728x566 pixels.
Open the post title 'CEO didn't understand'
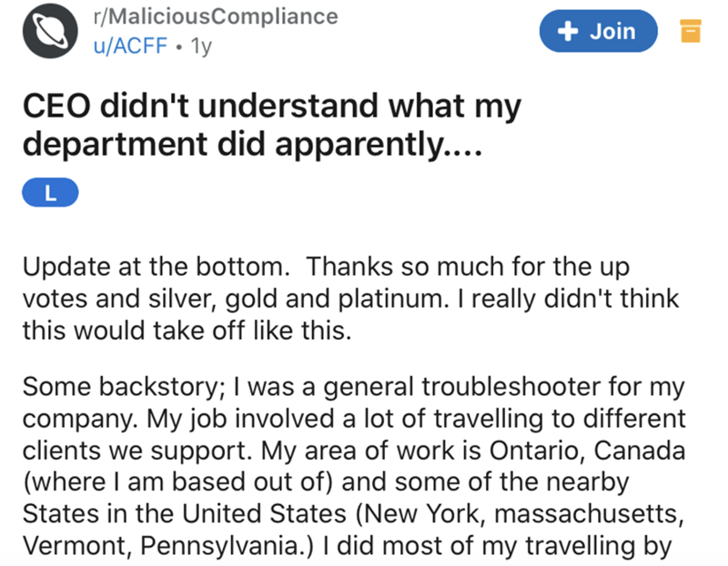(271, 107)
